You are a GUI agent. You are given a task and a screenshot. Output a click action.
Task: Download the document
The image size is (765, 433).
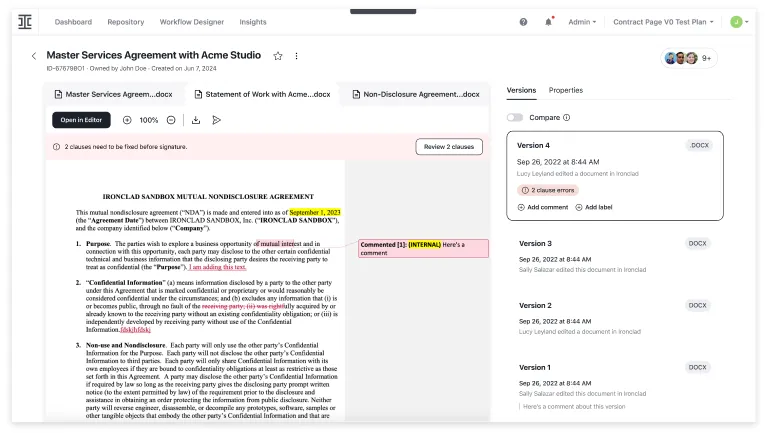point(196,120)
